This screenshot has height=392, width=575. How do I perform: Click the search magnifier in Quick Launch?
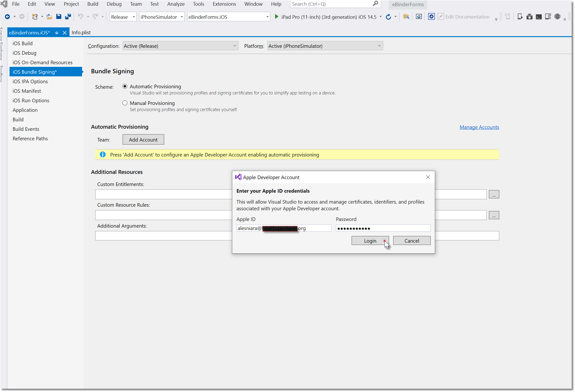[375, 4]
